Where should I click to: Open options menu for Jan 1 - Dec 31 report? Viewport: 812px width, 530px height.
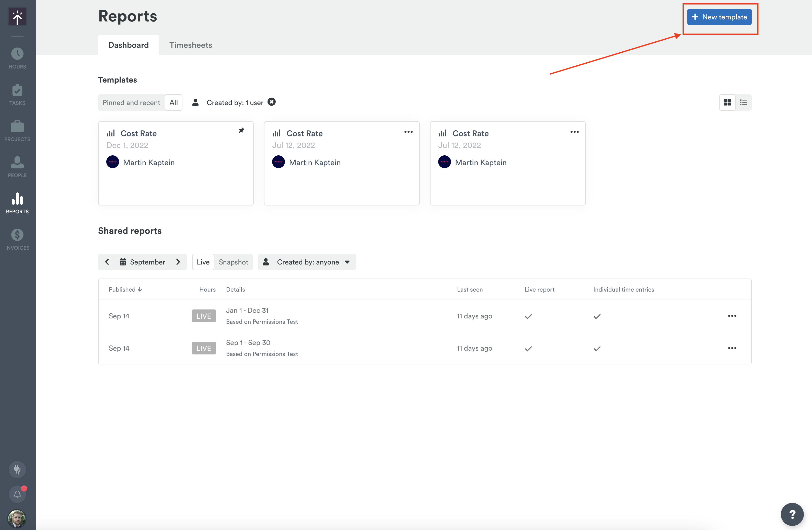732,316
